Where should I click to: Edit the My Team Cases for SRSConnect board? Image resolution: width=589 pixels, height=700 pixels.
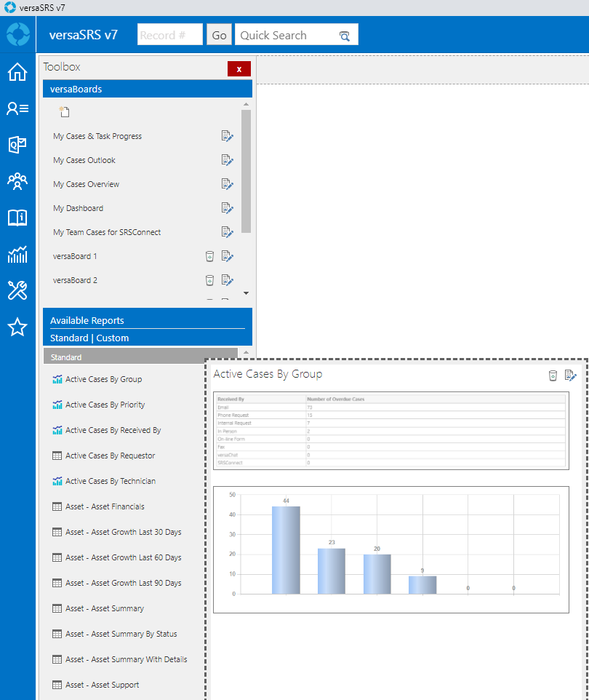[227, 232]
